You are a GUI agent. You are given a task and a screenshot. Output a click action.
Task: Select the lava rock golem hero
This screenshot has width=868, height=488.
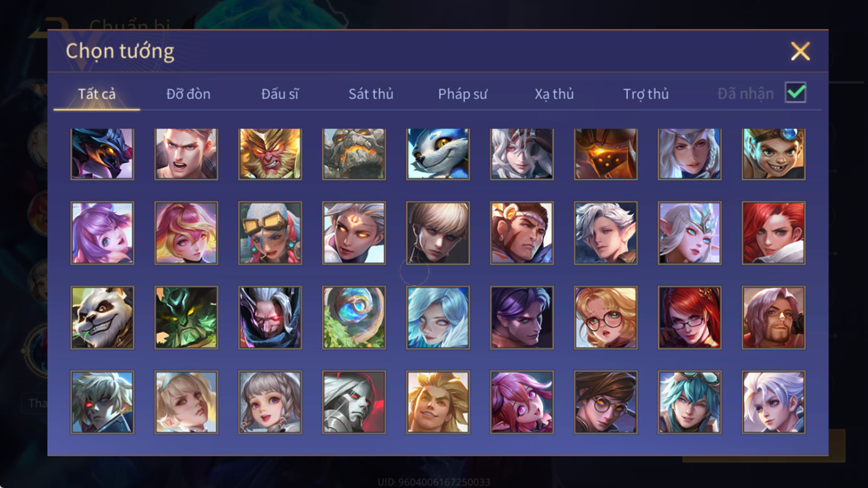pos(354,154)
